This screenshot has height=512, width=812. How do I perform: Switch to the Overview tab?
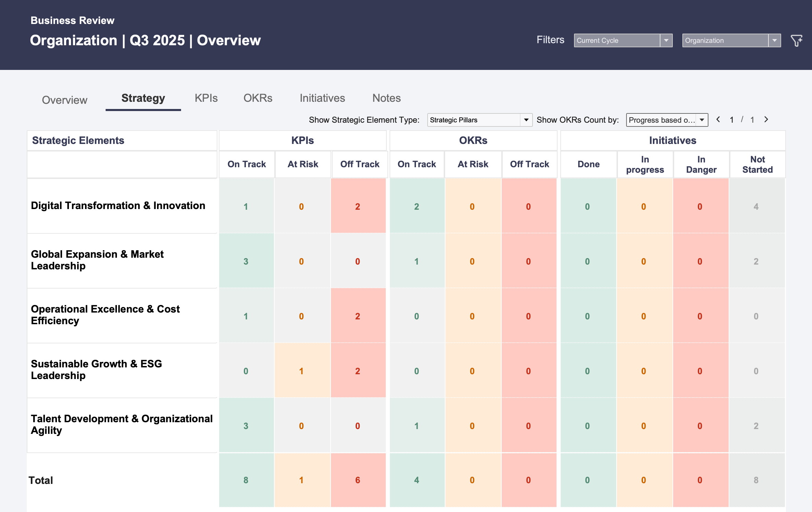[x=64, y=100]
